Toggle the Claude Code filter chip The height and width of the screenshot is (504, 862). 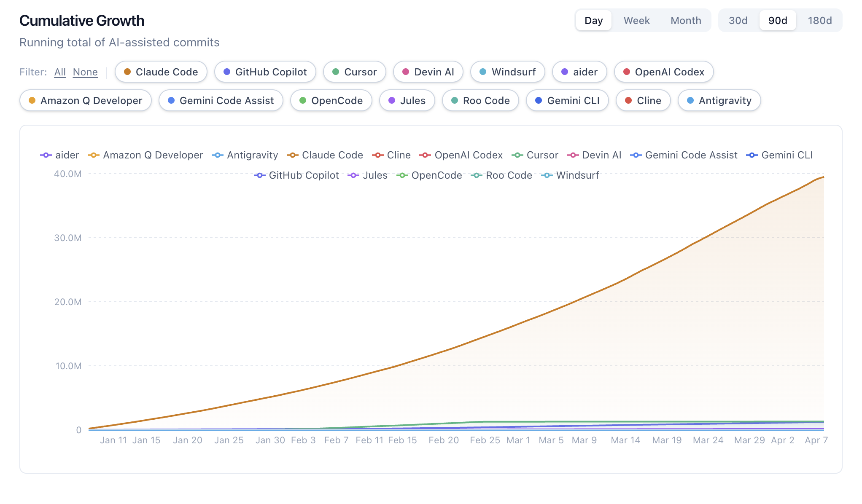pos(161,72)
